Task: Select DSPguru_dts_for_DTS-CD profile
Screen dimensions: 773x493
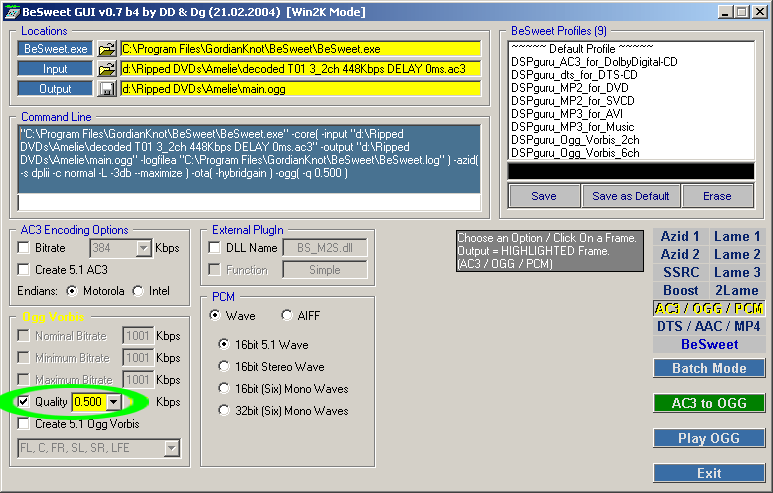Action: 574,75
